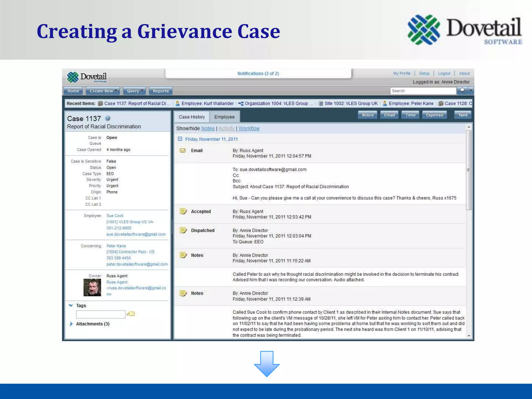Open employee Sue Cook link
This screenshot has width=532, height=399.
click(115, 216)
